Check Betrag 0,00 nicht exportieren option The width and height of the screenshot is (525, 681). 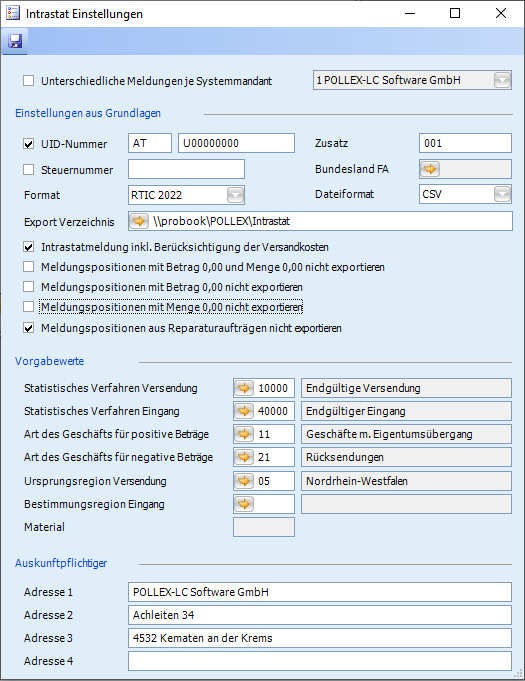[29, 287]
